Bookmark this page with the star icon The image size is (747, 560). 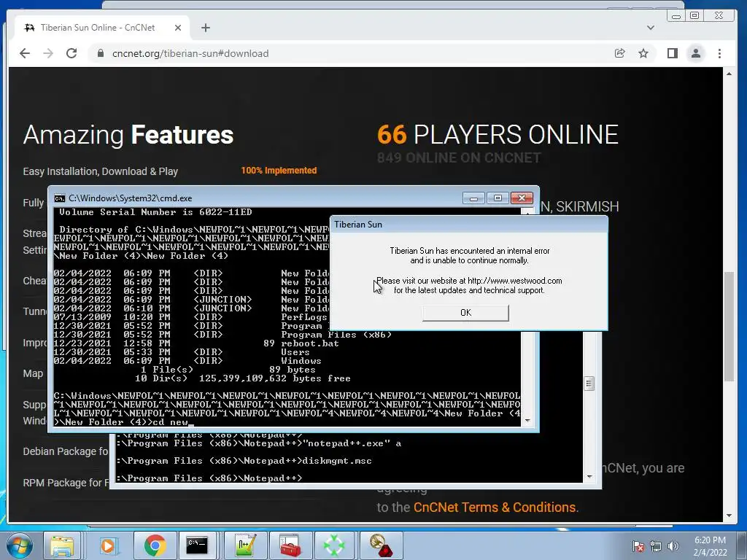(x=643, y=53)
